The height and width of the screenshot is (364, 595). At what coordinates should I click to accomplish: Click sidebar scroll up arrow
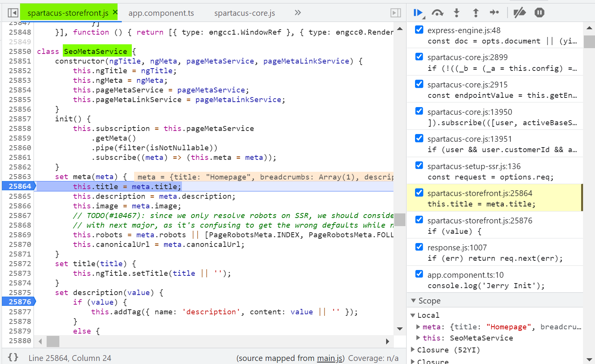(589, 28)
